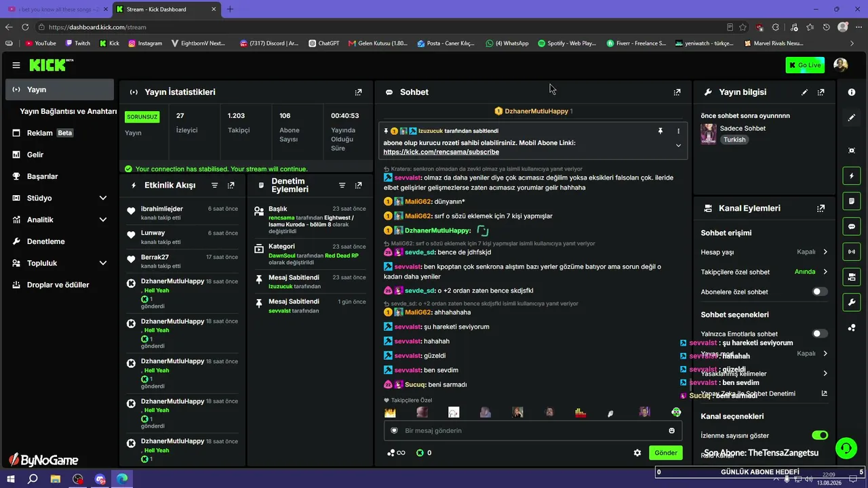Open Denetleme in the sidebar
This screenshot has width=868, height=488.
click(x=60, y=241)
